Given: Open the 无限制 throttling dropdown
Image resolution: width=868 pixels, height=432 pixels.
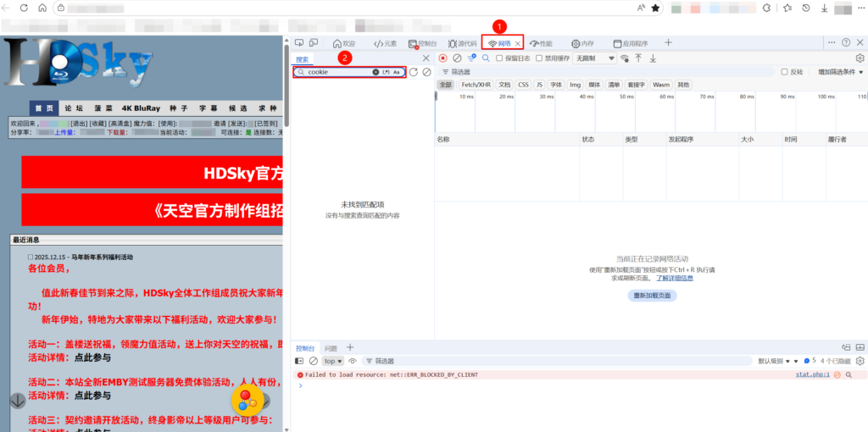Looking at the screenshot, I should point(595,58).
